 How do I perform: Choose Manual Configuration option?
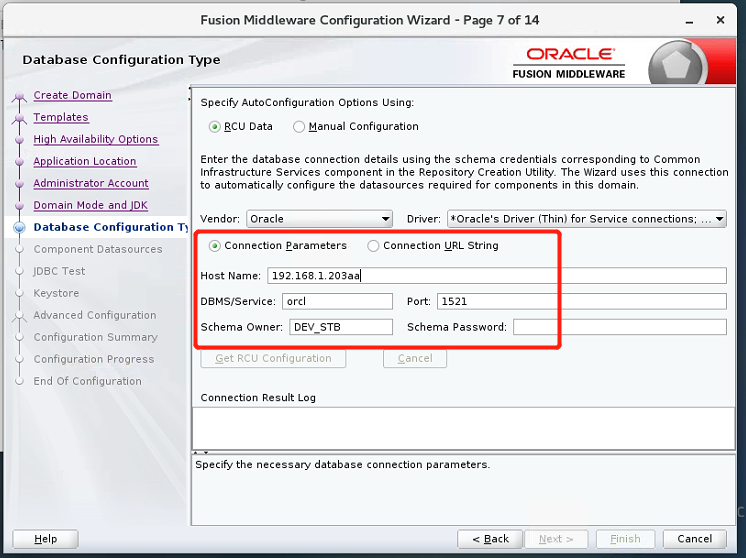(299, 127)
